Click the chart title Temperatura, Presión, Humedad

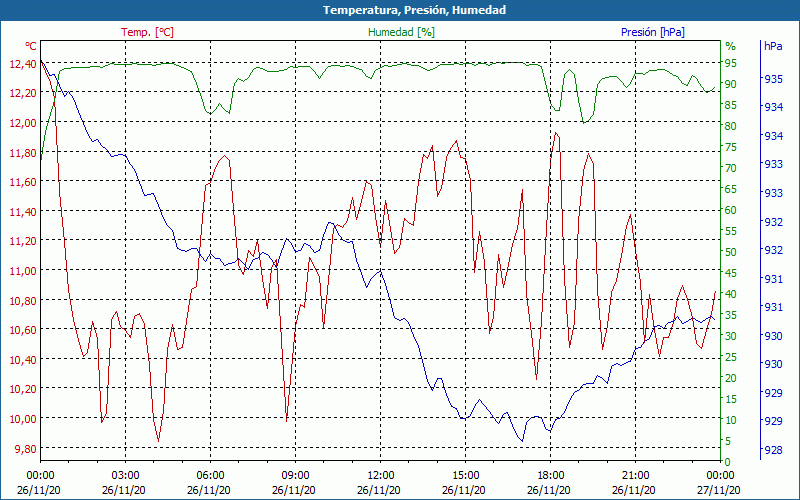coord(414,10)
